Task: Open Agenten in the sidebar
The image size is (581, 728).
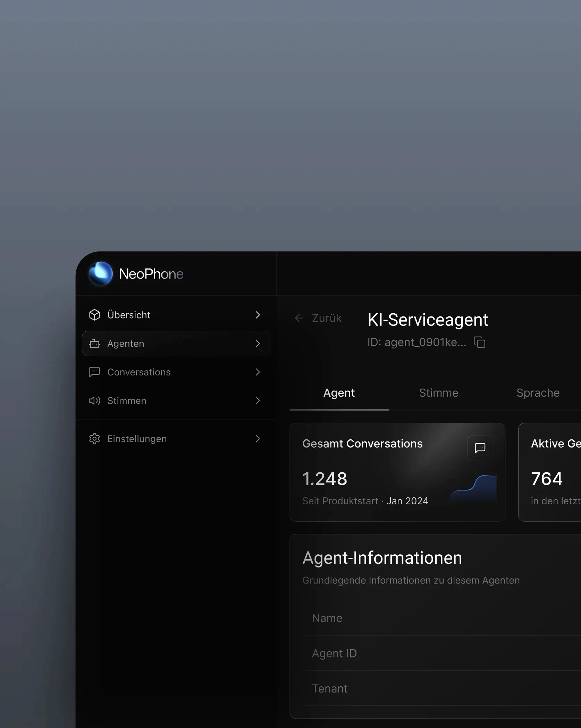Action: 176,344
